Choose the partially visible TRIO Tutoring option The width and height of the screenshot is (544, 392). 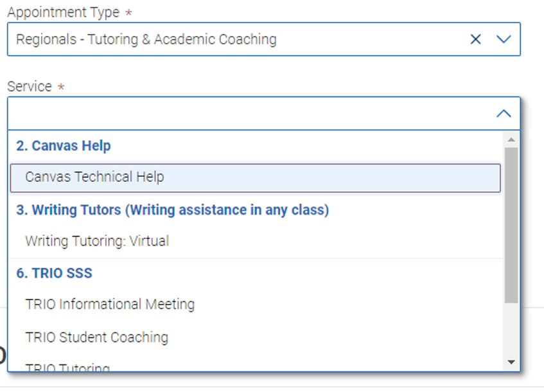[67, 368]
